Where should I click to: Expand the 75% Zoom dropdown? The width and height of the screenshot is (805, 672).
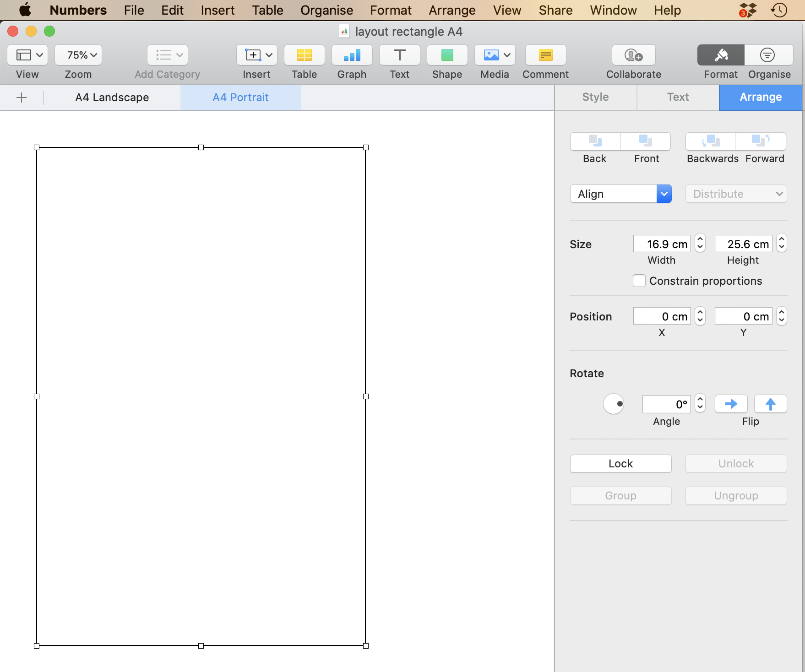tap(78, 55)
